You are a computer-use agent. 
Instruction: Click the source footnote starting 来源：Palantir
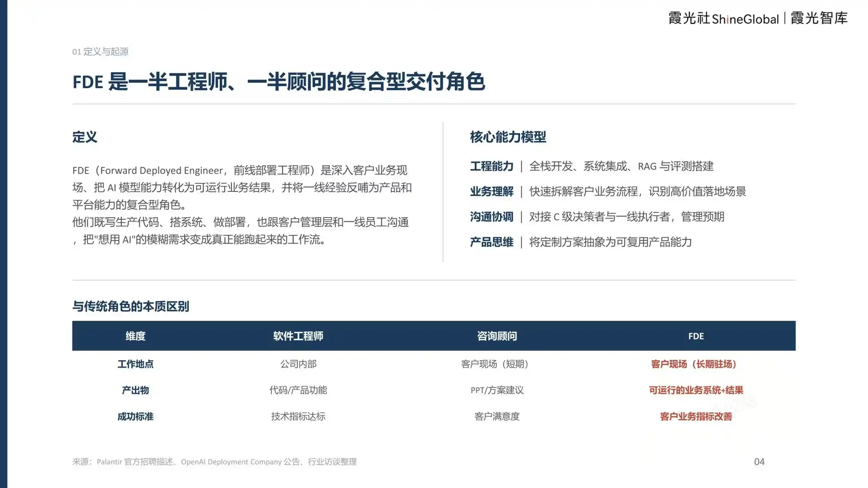click(x=214, y=462)
